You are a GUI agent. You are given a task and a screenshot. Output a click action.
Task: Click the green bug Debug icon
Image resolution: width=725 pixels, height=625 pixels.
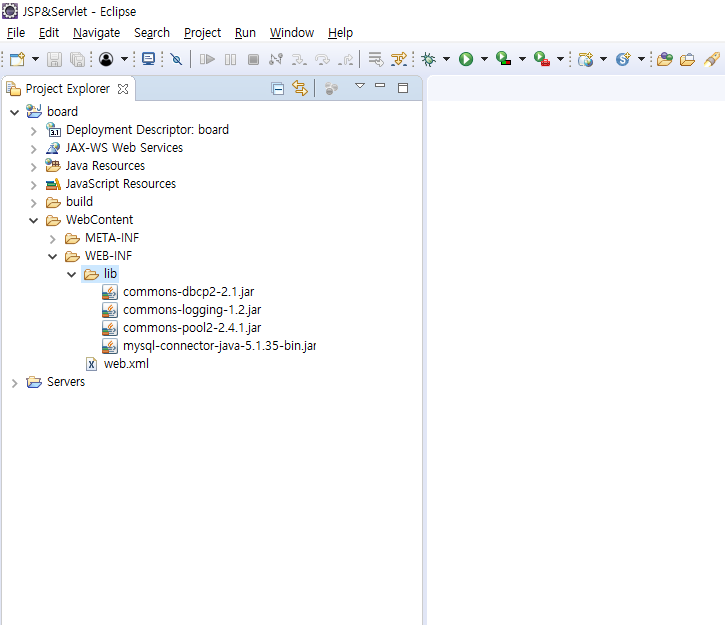(429, 59)
